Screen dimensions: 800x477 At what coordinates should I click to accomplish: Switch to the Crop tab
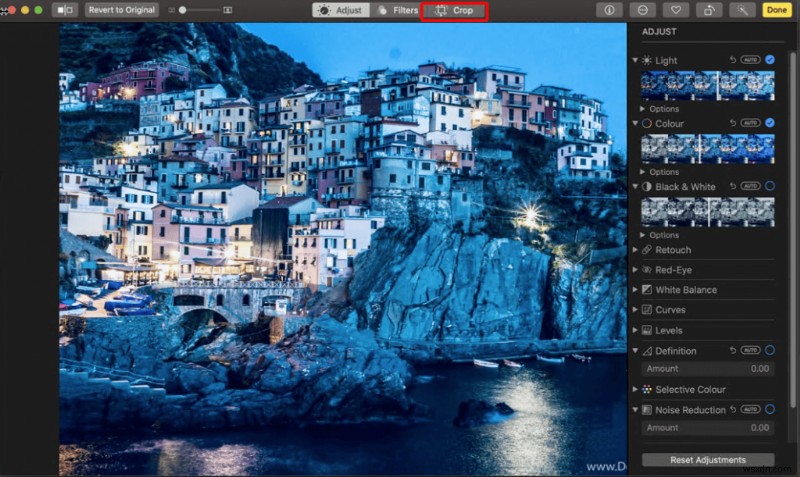454,10
